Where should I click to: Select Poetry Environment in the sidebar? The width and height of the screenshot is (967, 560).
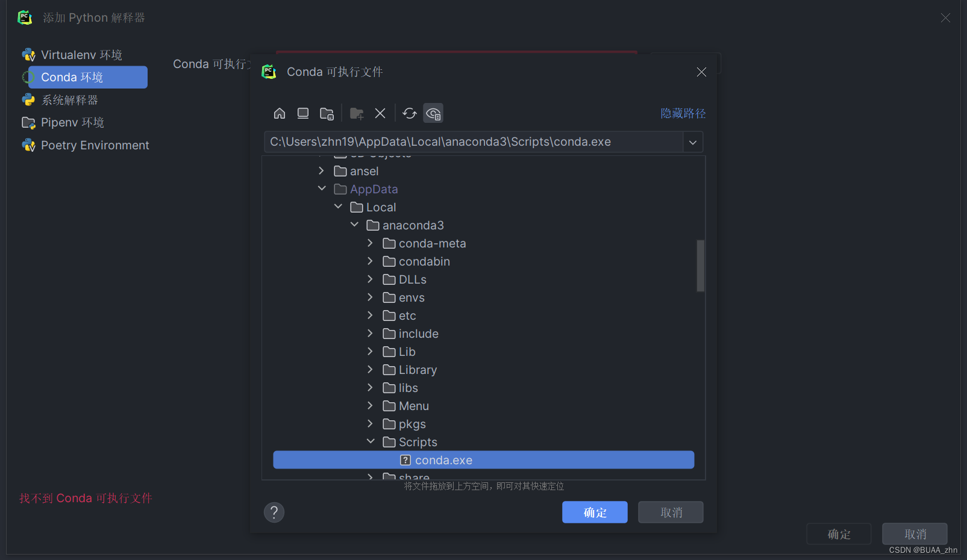(x=86, y=145)
